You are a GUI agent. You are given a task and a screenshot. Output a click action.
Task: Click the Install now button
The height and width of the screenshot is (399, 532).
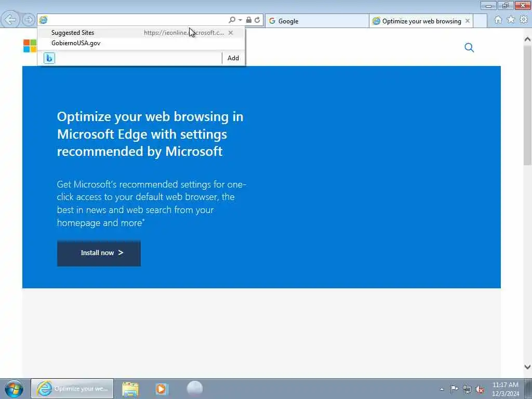[99, 253]
